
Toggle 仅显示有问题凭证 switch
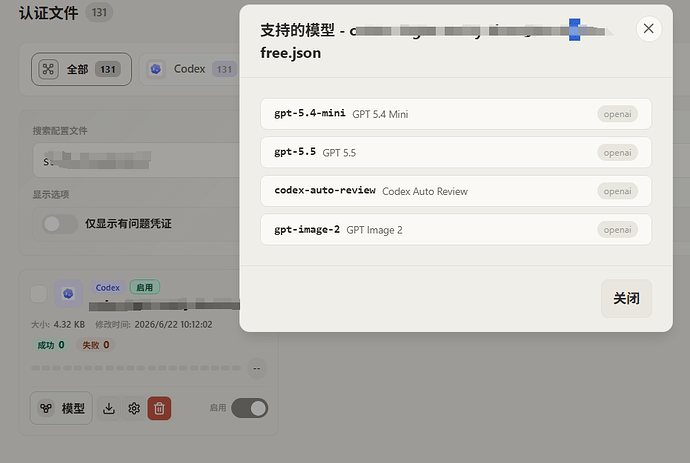coord(60,224)
